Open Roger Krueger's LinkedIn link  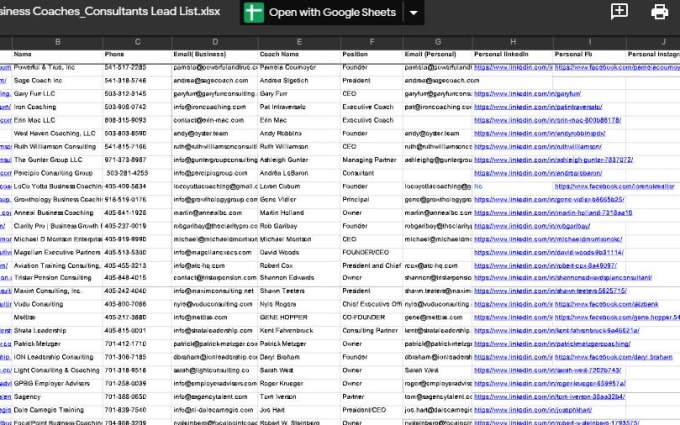point(550,384)
